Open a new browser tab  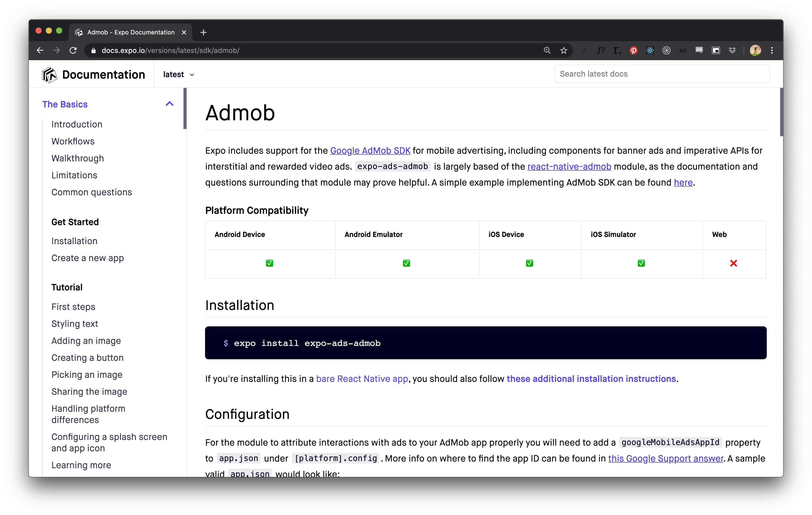pos(203,32)
